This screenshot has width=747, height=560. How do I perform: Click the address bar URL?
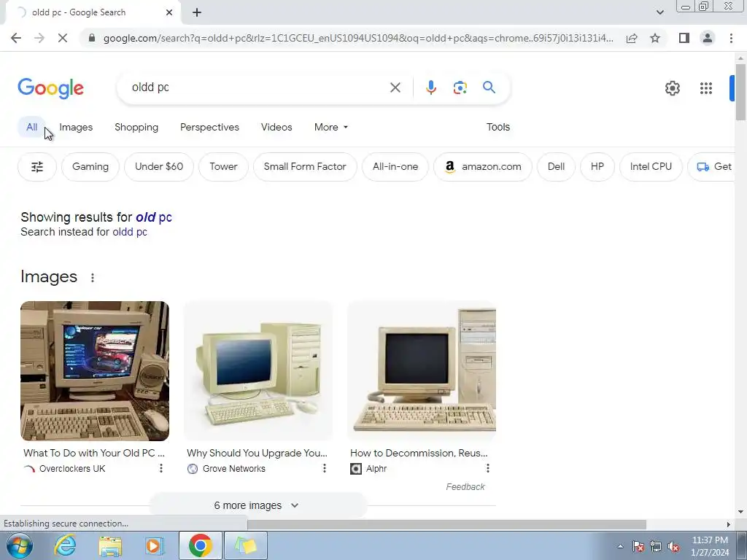[x=358, y=38]
